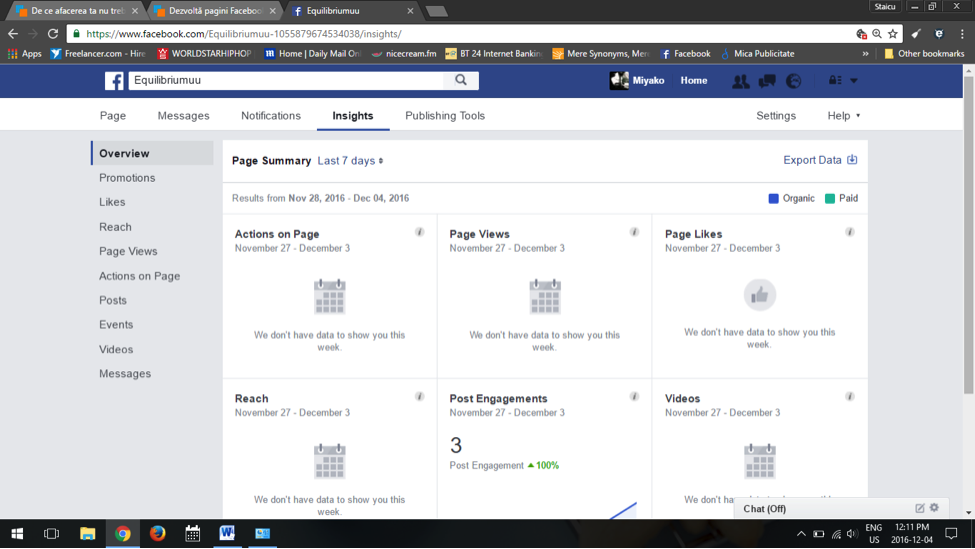Change the Last 7 days range
This screenshot has height=549, width=975.
pyautogui.click(x=350, y=160)
